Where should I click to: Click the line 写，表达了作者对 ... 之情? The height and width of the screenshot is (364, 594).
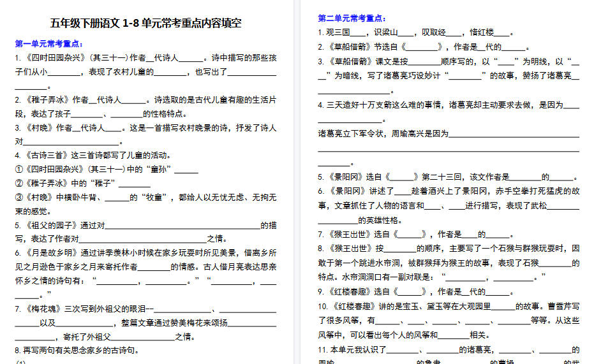point(121,239)
